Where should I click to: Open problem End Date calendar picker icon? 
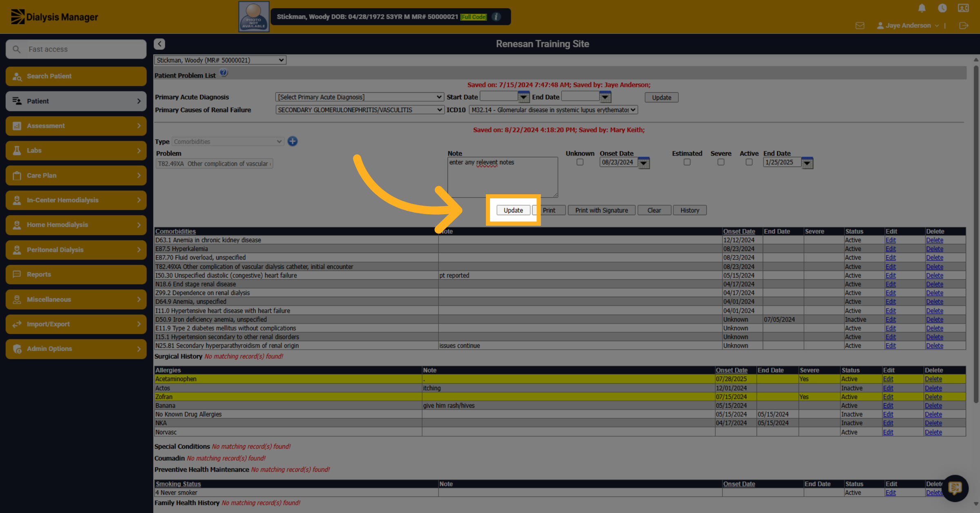click(x=807, y=163)
